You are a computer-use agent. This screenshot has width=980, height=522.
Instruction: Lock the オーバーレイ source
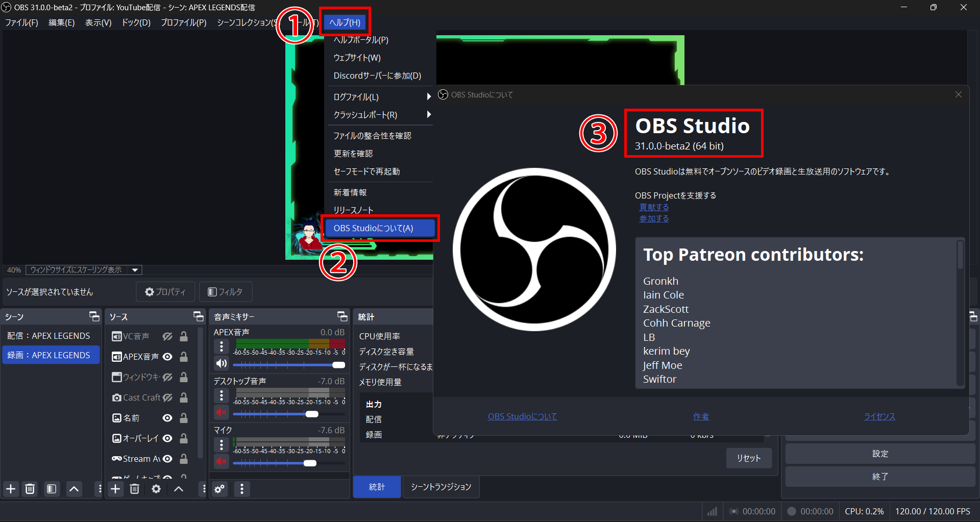click(x=184, y=438)
